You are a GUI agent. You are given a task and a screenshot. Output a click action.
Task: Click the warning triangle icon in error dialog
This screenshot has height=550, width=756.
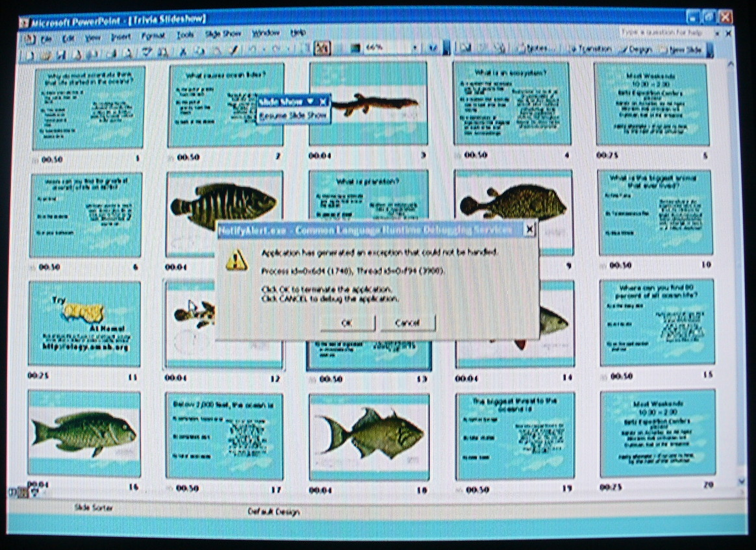pos(236,261)
